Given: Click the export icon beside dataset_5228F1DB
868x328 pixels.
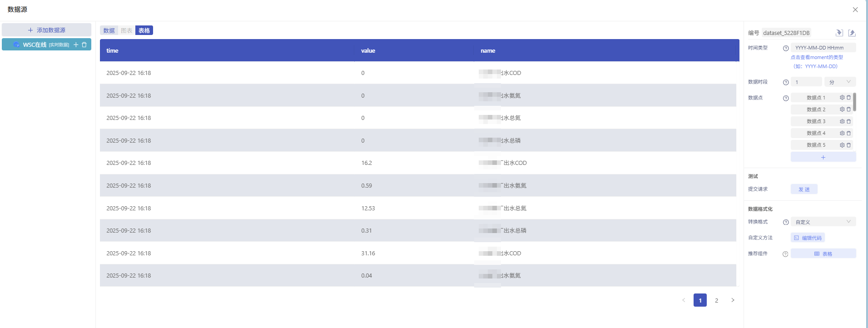Looking at the screenshot, I should pos(852,33).
